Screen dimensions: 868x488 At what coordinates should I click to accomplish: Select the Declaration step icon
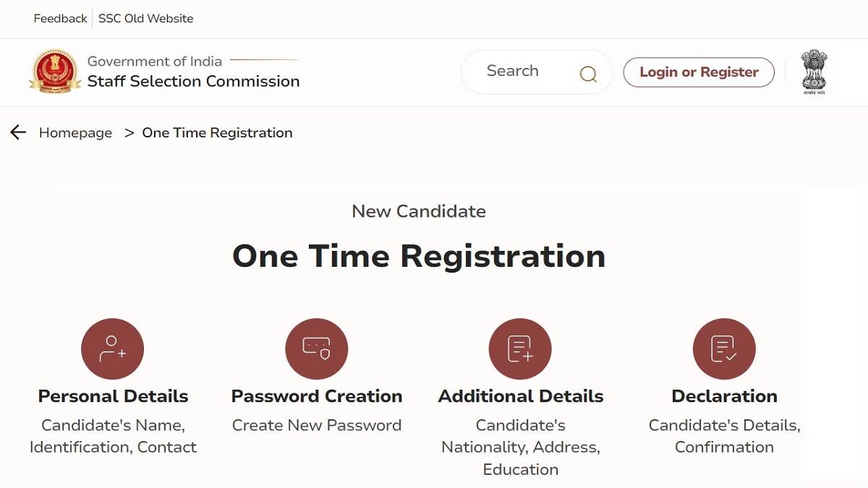[724, 349]
